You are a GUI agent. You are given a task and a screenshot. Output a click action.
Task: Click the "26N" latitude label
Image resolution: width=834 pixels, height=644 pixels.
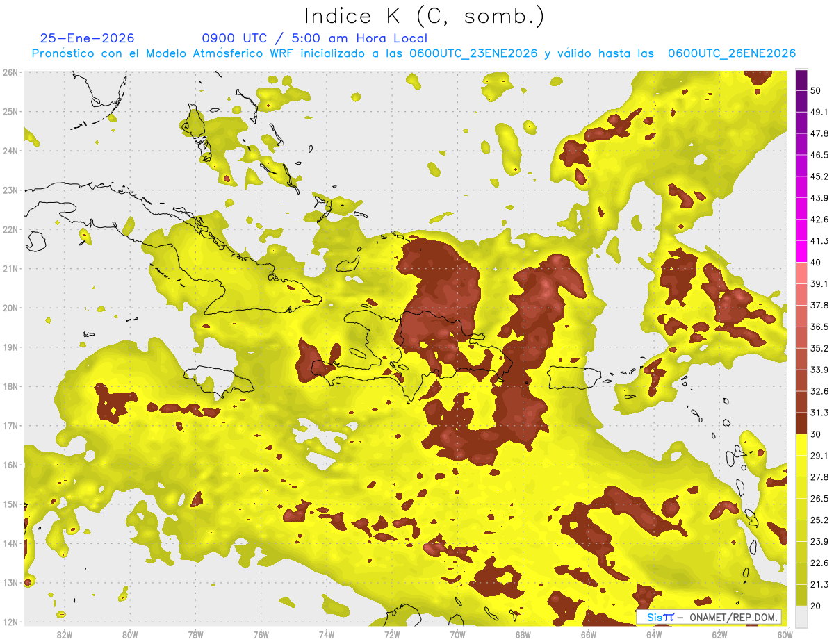[10, 72]
